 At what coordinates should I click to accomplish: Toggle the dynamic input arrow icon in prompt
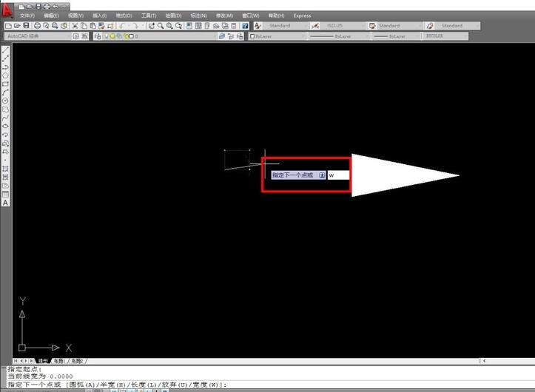[322, 175]
